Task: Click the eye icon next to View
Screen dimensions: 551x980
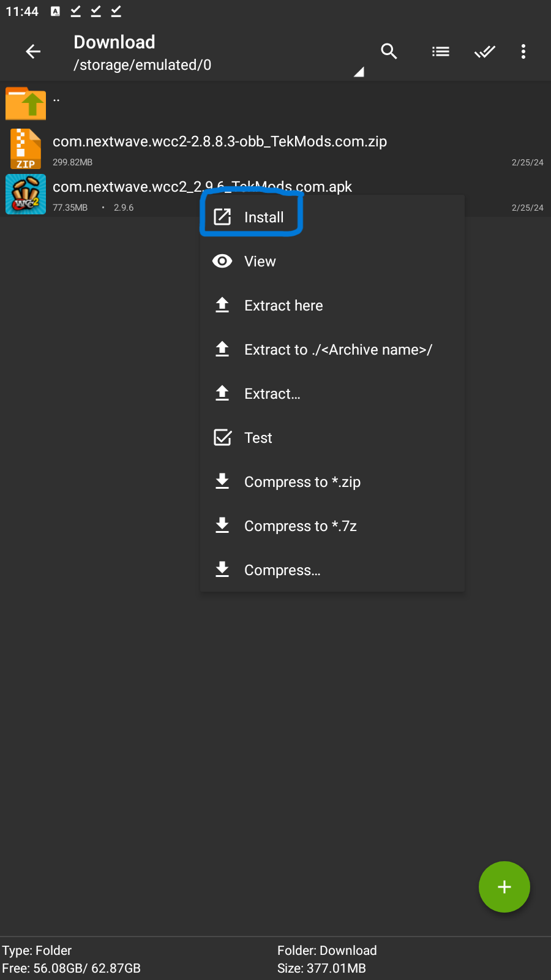Action: tap(222, 261)
